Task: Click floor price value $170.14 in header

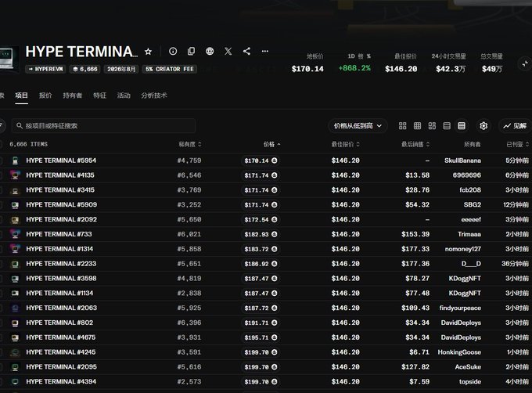Action: point(307,69)
